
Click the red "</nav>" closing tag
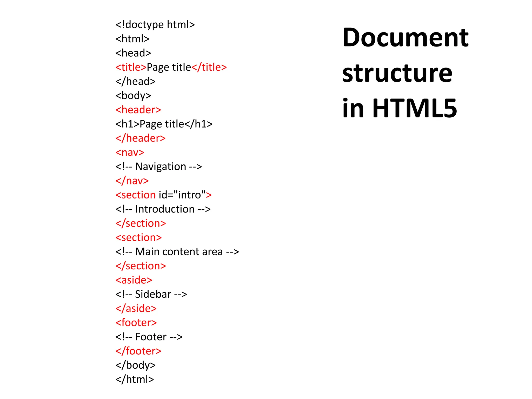132,181
